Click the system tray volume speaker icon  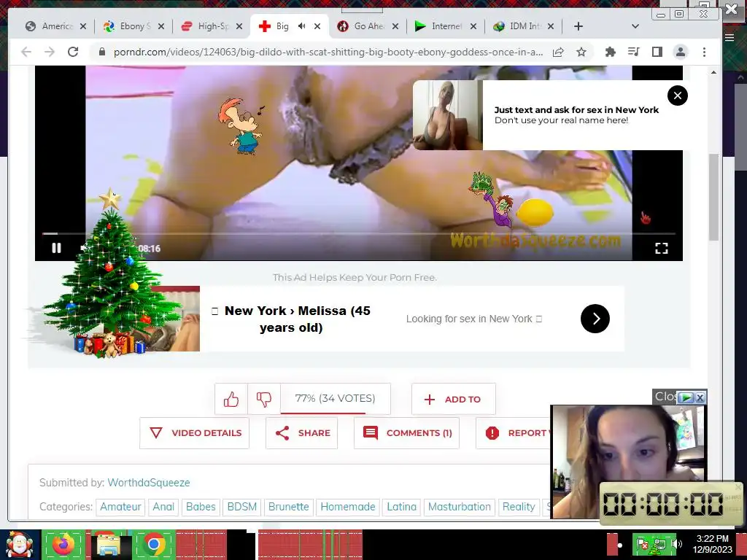coord(676,544)
